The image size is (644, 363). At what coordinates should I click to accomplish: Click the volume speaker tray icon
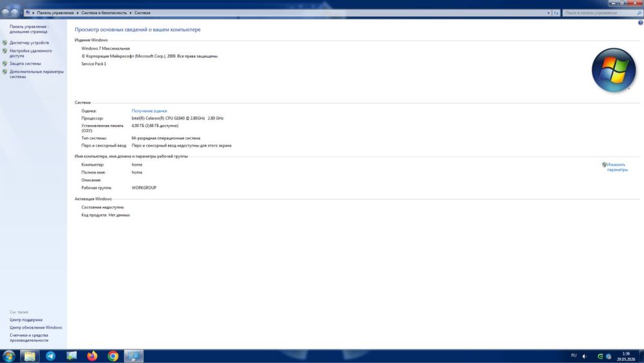pyautogui.click(x=585, y=357)
